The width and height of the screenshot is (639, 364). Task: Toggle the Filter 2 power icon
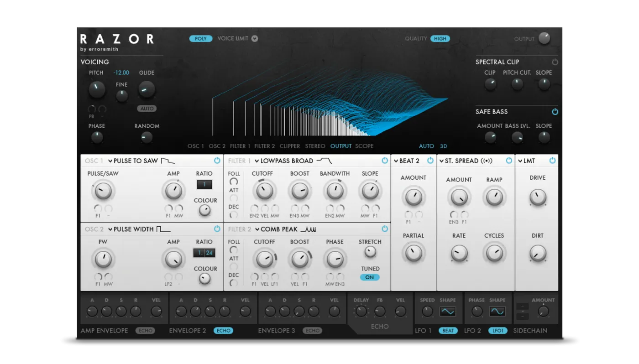[385, 229]
